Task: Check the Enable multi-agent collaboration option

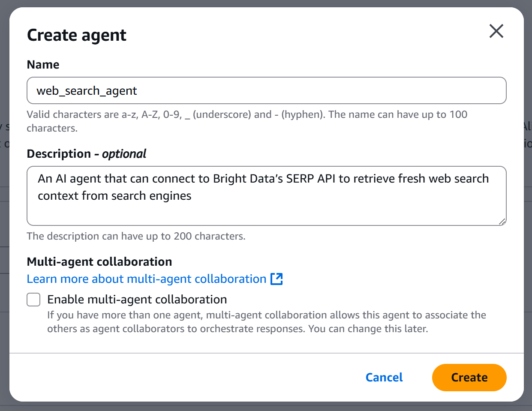Action: [33, 300]
